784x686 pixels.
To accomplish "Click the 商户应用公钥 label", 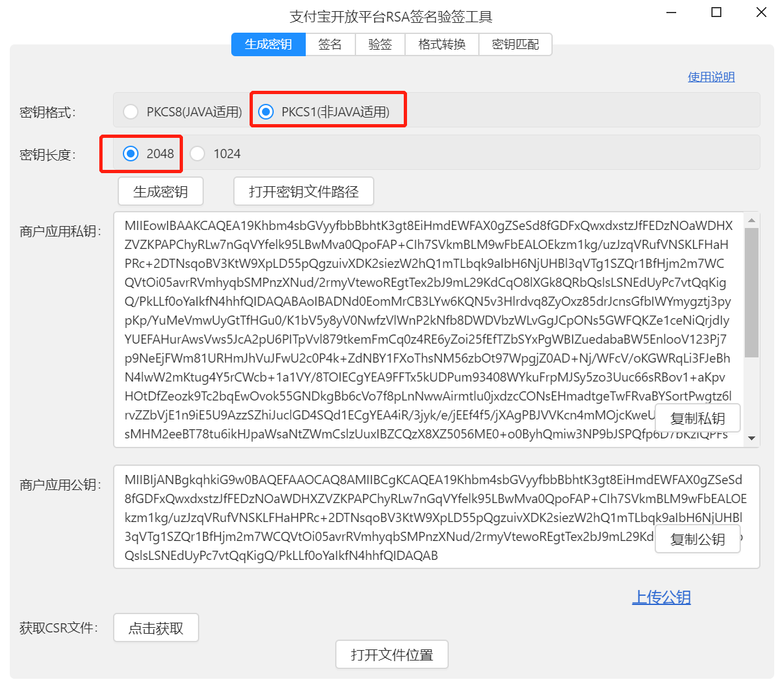I will (60, 485).
